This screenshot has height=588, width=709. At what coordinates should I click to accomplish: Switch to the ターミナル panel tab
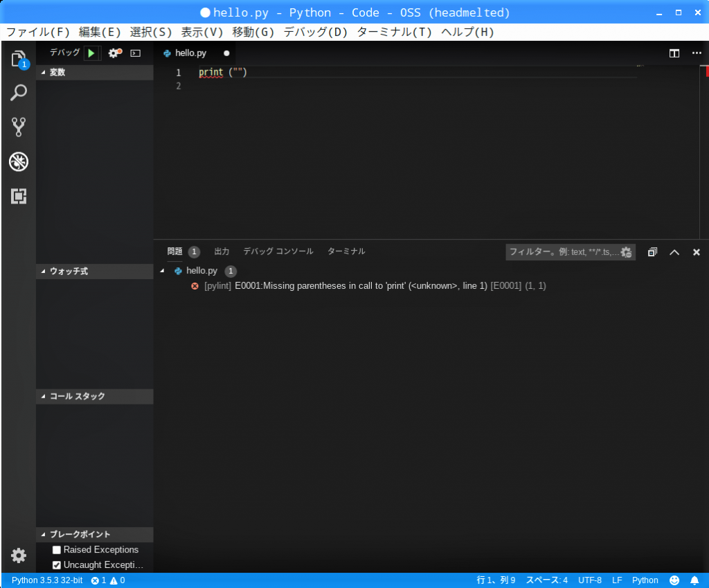(346, 251)
